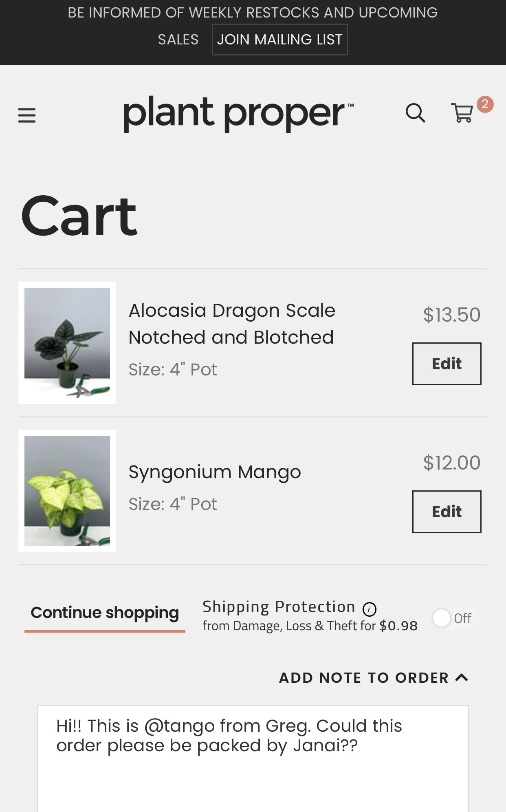Screen dimensions: 506x812
Task: Click the Shipping Protection info icon
Action: click(x=370, y=609)
